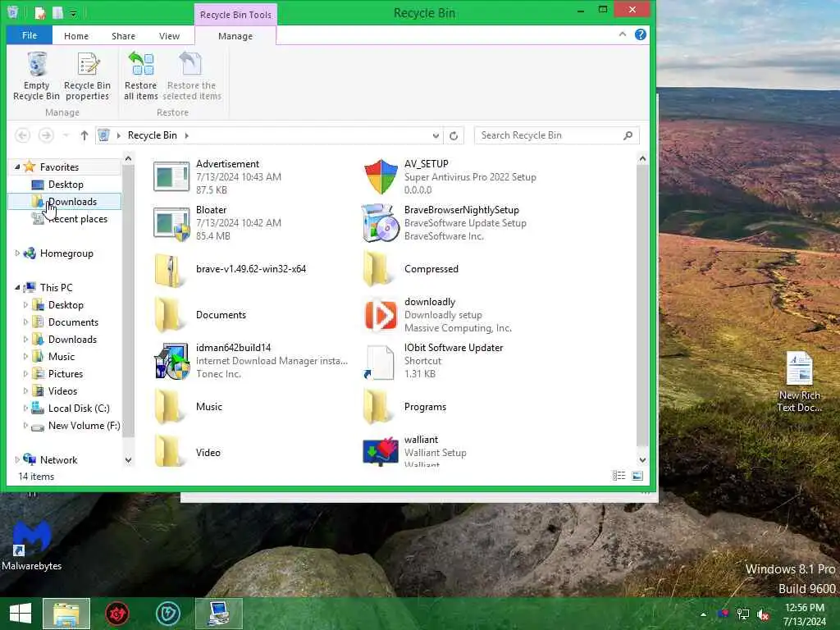Switch to the Home ribbon tab

pos(76,36)
